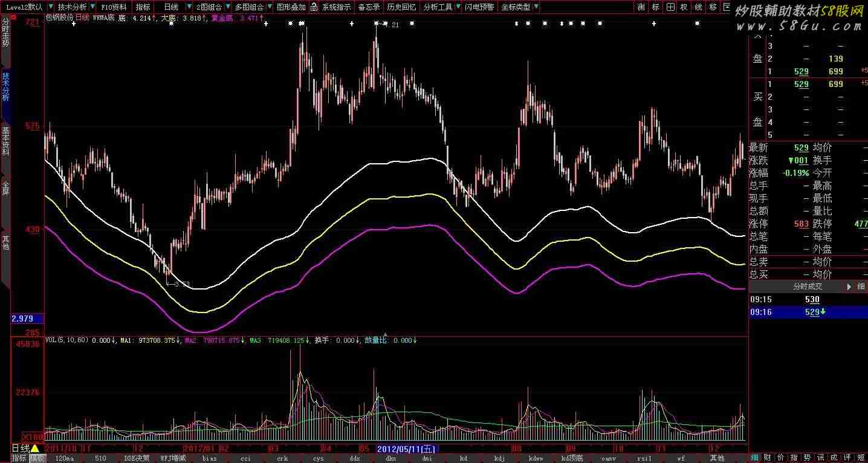Screen dimensions: 868x463
Task: Click the yellow triangle next to 日线
Action: click(x=35, y=448)
